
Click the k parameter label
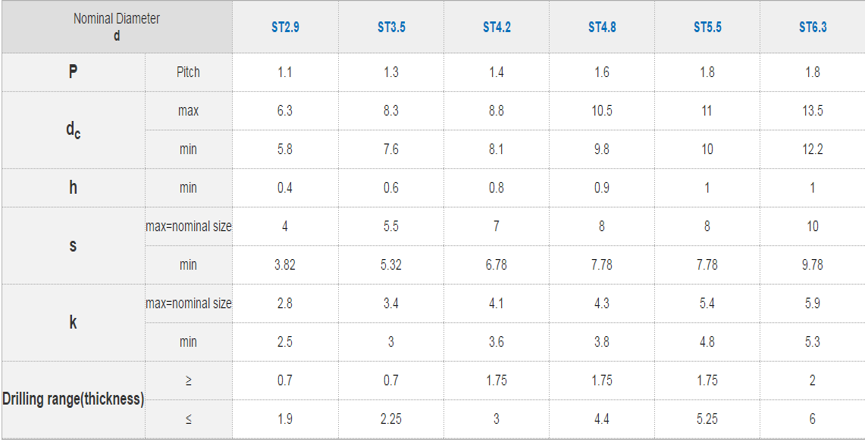coord(73,323)
